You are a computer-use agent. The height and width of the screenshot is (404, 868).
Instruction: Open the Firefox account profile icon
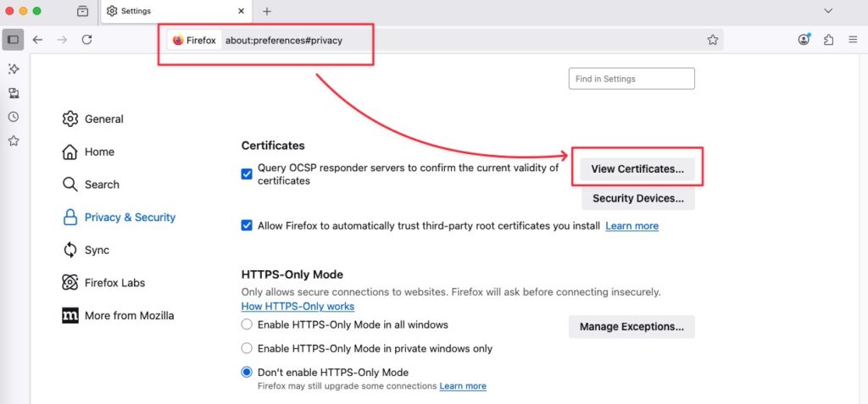coord(804,39)
